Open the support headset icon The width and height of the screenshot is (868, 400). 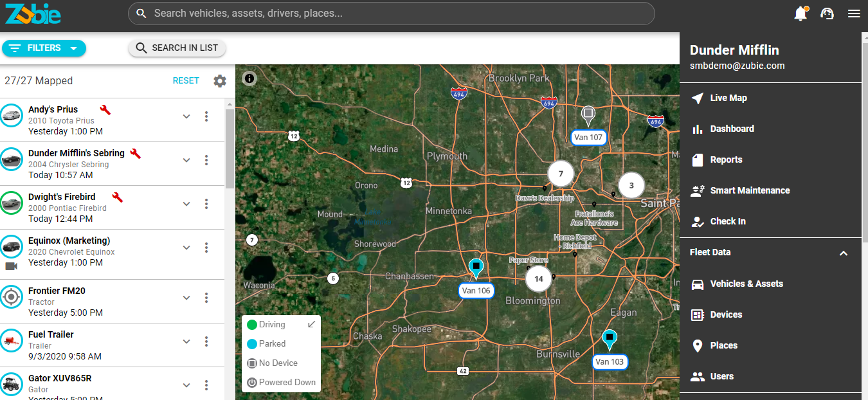[827, 14]
